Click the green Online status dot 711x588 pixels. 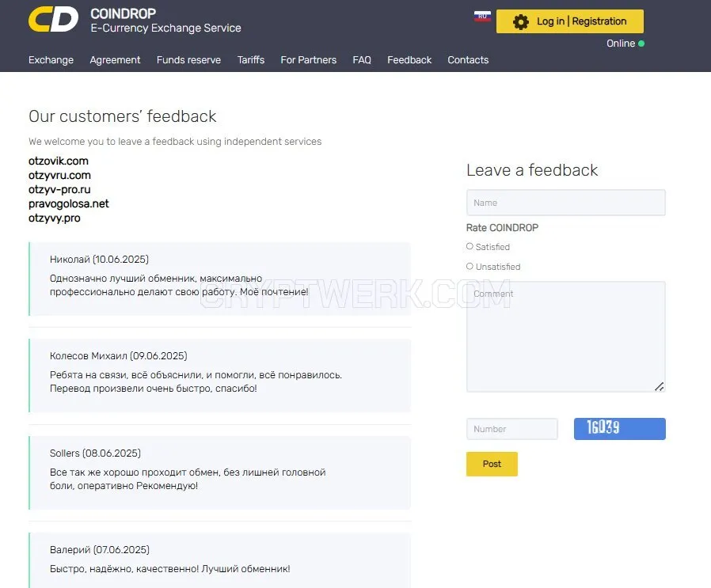click(x=641, y=44)
